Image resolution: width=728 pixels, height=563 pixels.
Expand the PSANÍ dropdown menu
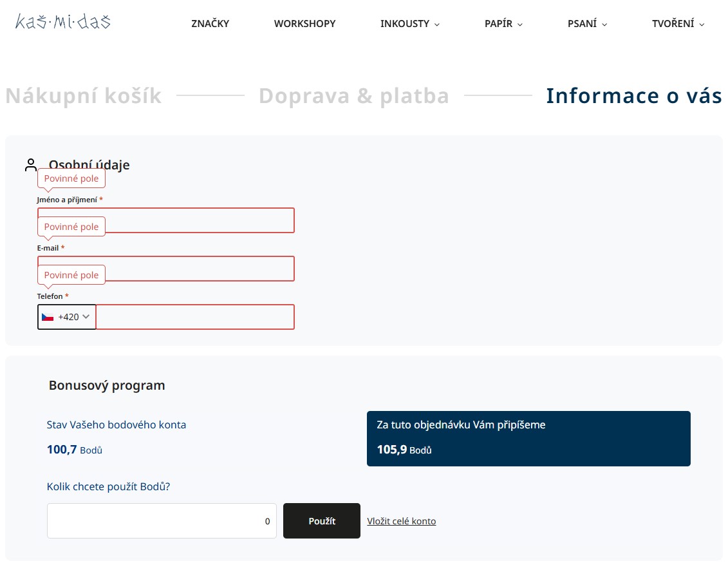[587, 24]
